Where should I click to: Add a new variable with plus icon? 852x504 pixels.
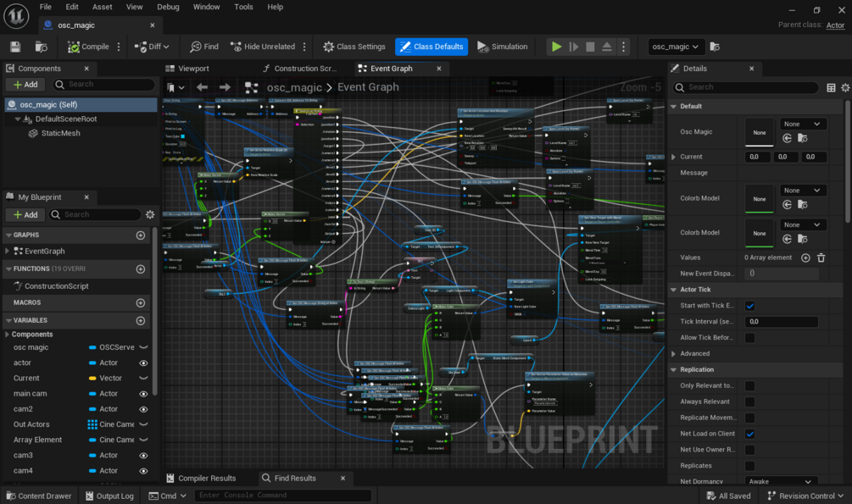pyautogui.click(x=140, y=320)
